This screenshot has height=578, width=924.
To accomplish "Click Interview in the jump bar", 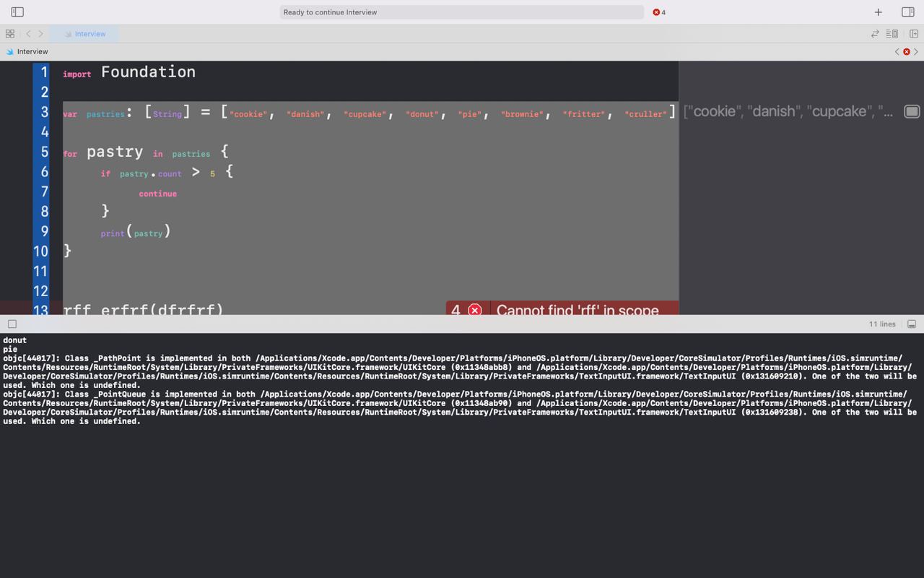I will click(x=32, y=51).
